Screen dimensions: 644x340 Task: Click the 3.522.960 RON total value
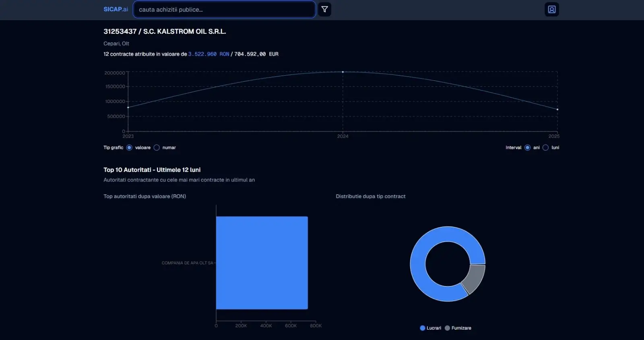pyautogui.click(x=208, y=54)
